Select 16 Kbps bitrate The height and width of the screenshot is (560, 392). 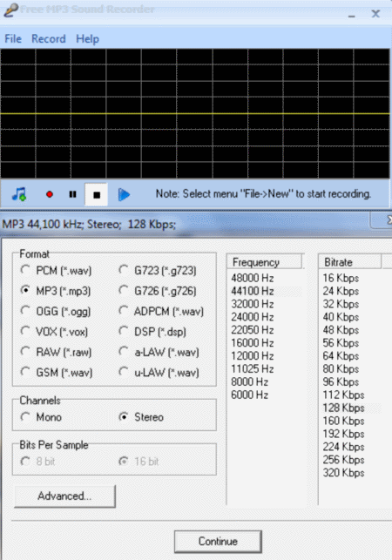point(341,278)
